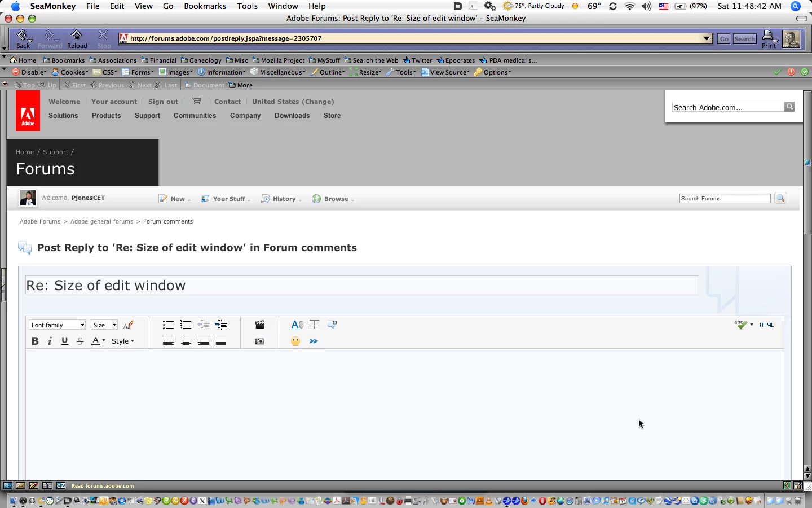812x508 pixels.
Task: Insert a quote using the speech bubble icon
Action: (x=333, y=325)
